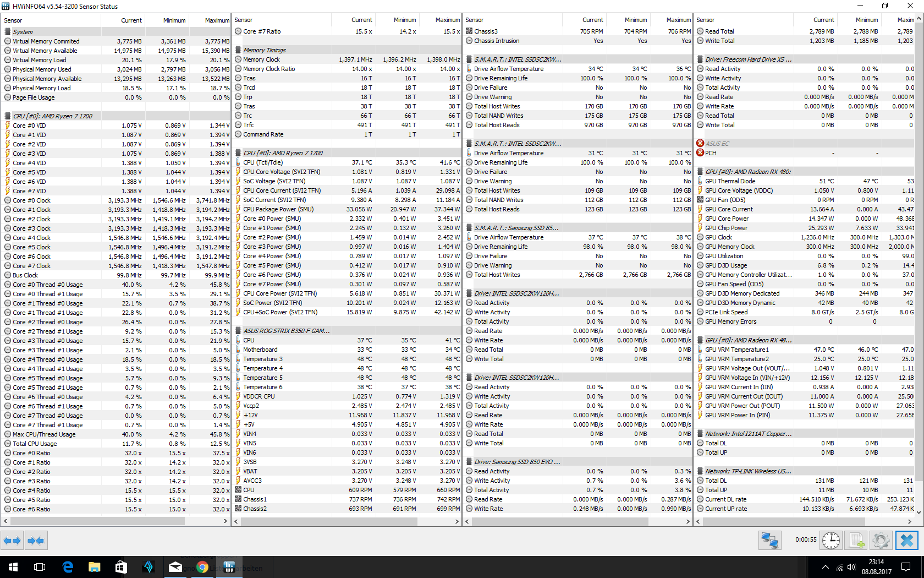
Task: Click the shrink columns arrows button
Action: [36, 541]
